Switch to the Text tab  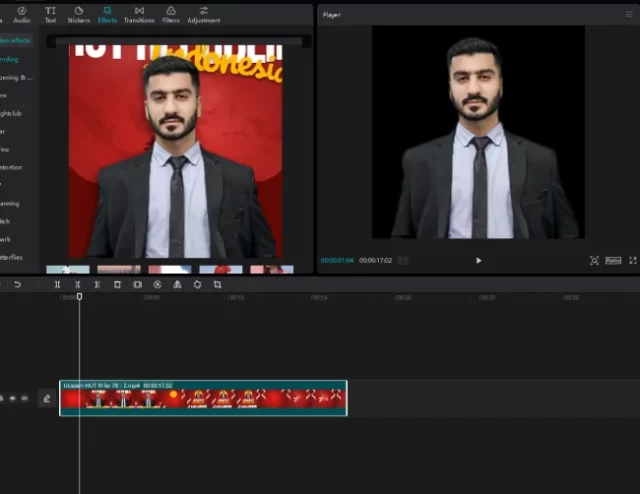point(50,14)
